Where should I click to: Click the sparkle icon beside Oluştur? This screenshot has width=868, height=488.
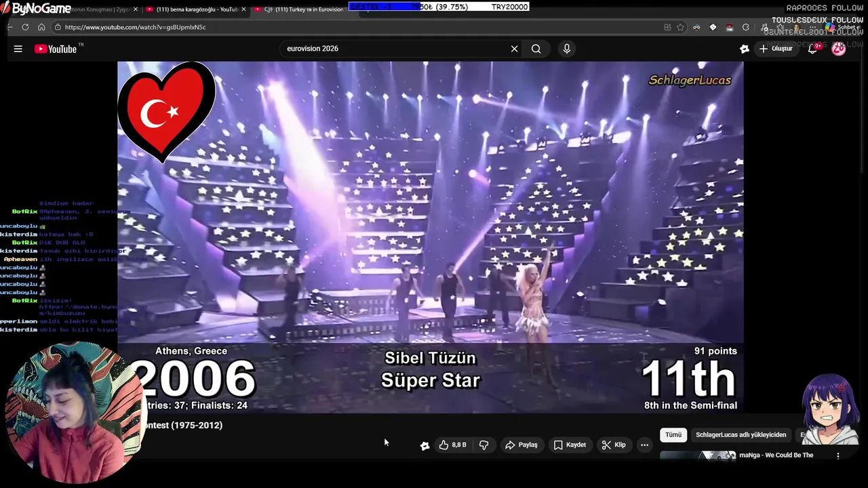coord(745,49)
